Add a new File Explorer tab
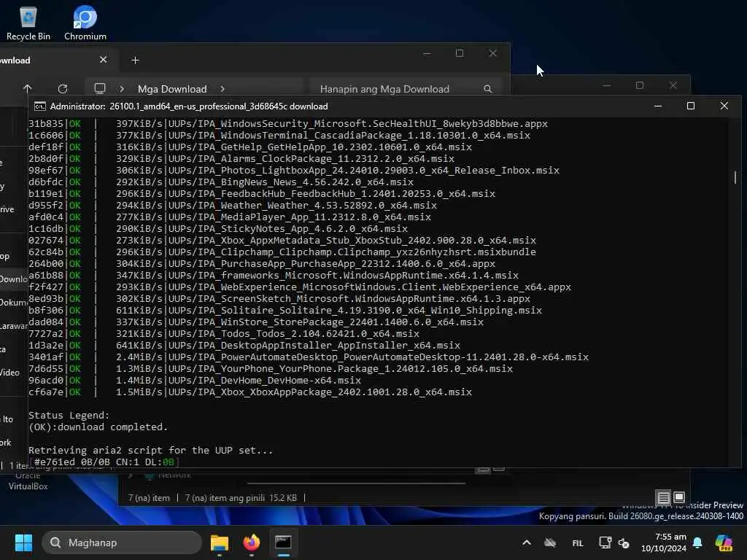This screenshot has height=560, width=747. 135,60
